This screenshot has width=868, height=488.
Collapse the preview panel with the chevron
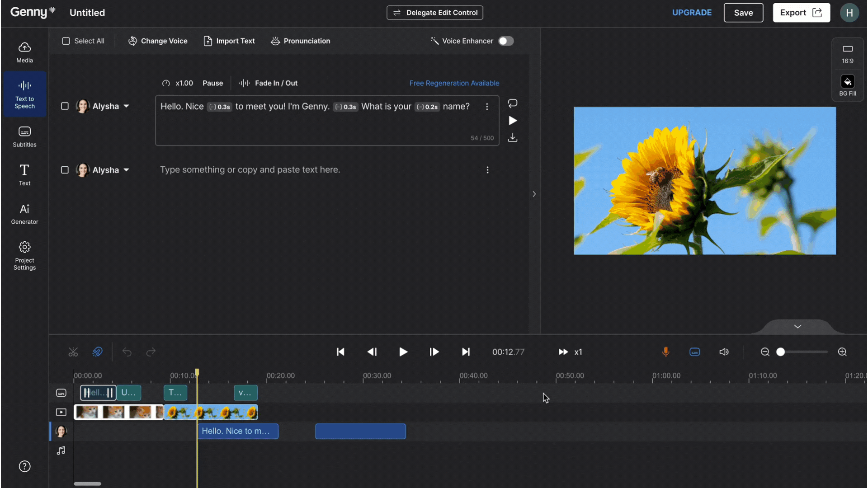(797, 326)
